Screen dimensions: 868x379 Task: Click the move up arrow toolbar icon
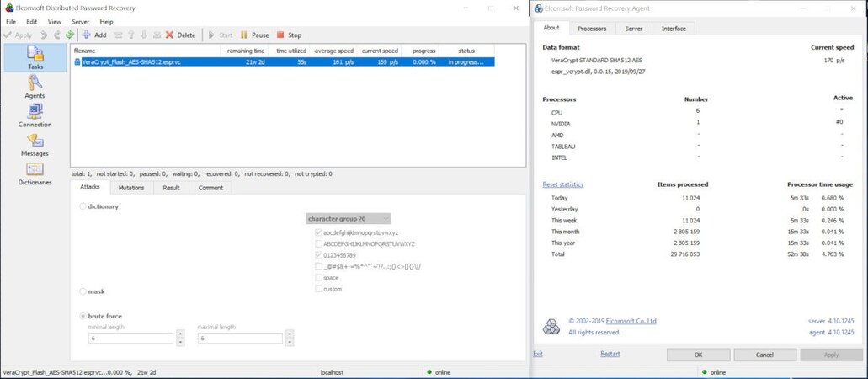131,35
